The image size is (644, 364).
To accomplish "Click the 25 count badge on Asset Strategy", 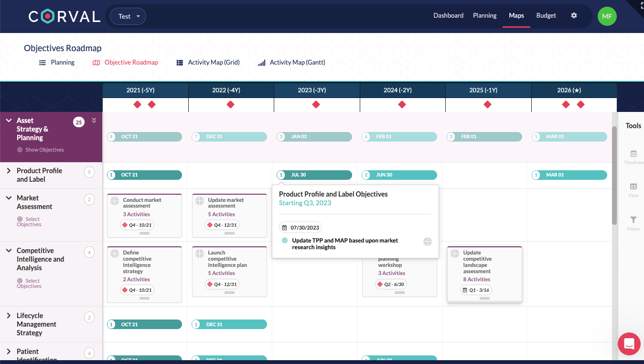I will pyautogui.click(x=79, y=122).
